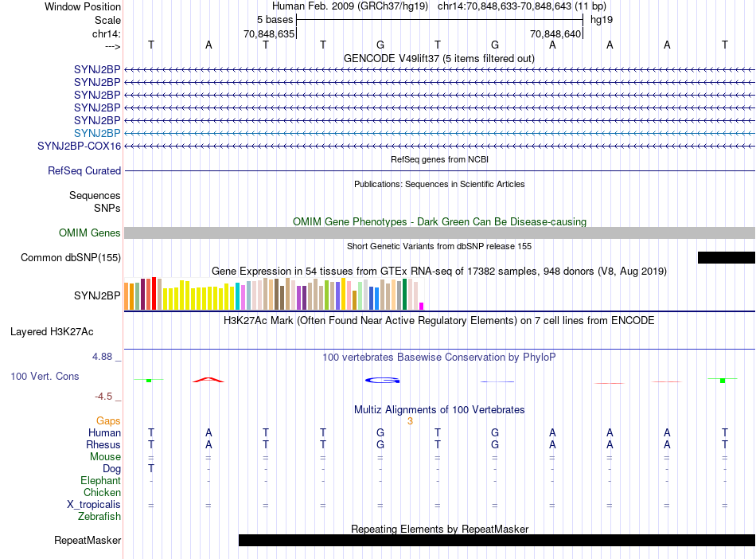The height and width of the screenshot is (559, 756).
Task: Click the chr14: position label
Action: (x=107, y=33)
